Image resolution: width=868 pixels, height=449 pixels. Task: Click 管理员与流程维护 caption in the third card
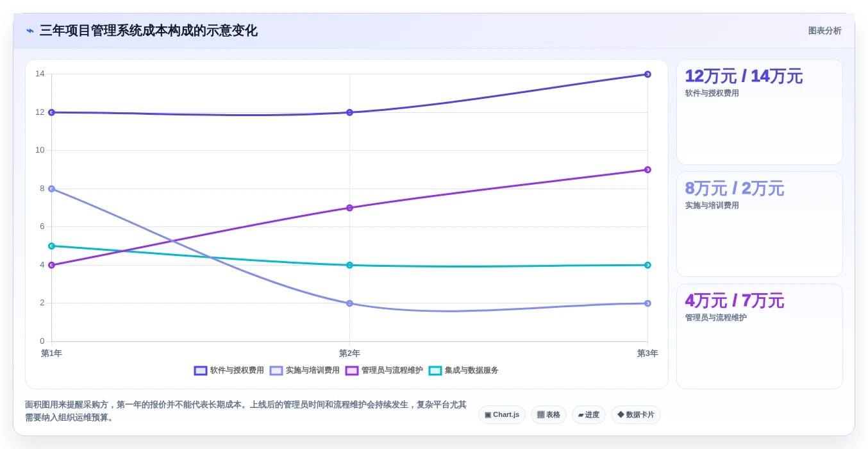pyautogui.click(x=716, y=318)
